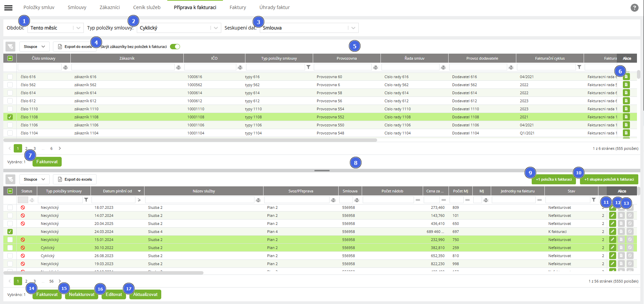The image size is (644, 304).
Task: Open filter icon next to Stav column
Action: [594, 200]
